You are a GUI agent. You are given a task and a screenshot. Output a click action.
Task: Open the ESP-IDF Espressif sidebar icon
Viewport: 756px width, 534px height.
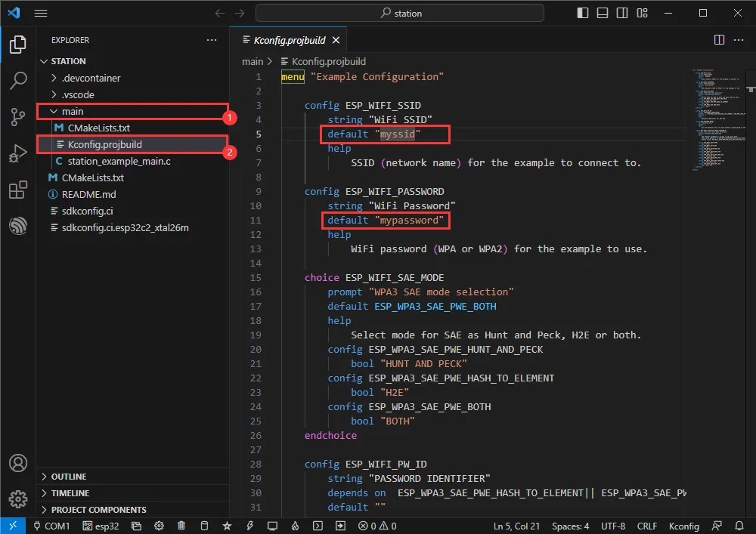point(18,226)
